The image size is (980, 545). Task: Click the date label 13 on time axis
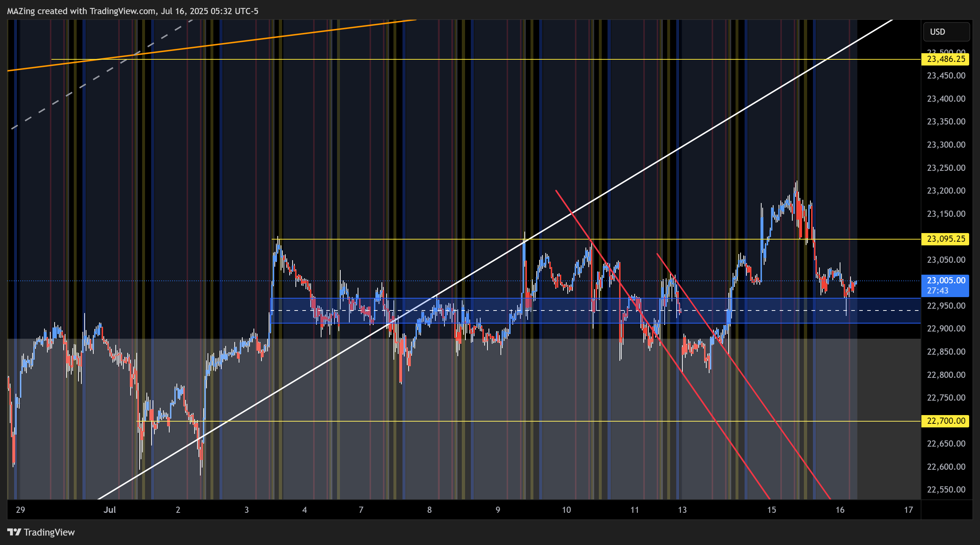[x=682, y=510]
